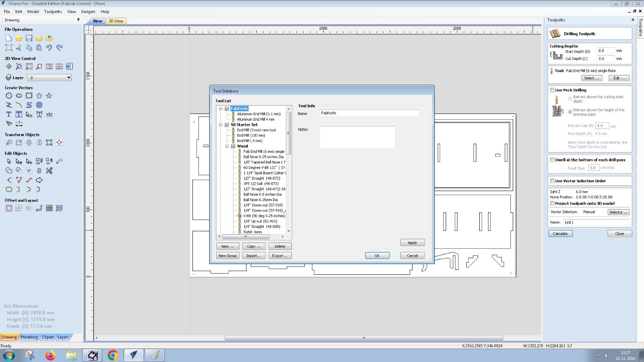
Task: Enable Dwell at the bottom of each drill pass
Action: pos(552,160)
